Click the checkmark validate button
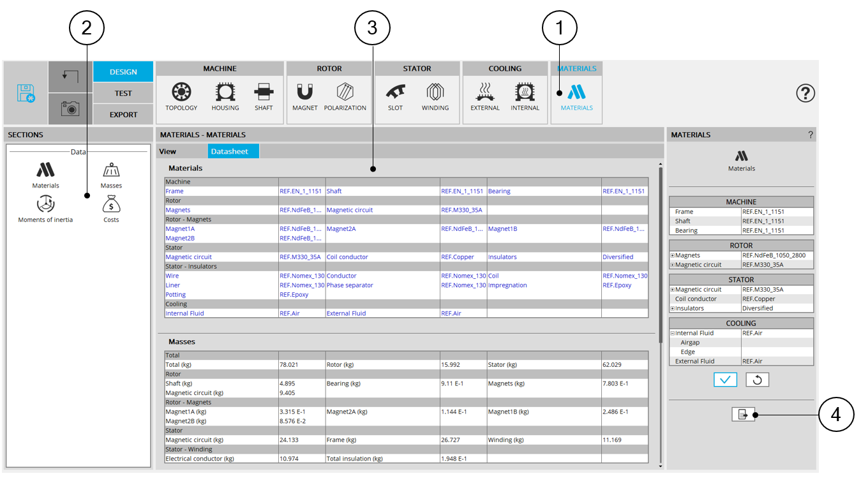 pyautogui.click(x=725, y=380)
